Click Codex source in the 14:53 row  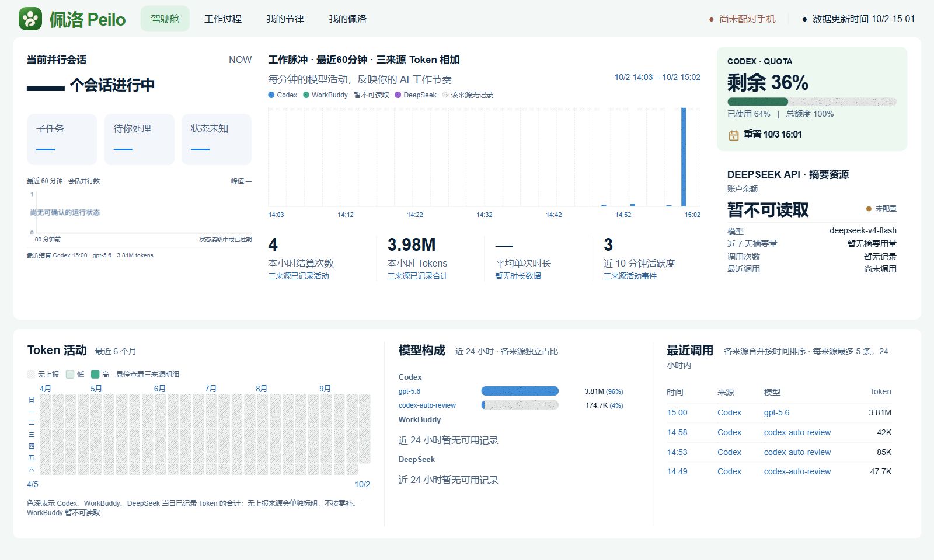tap(729, 452)
